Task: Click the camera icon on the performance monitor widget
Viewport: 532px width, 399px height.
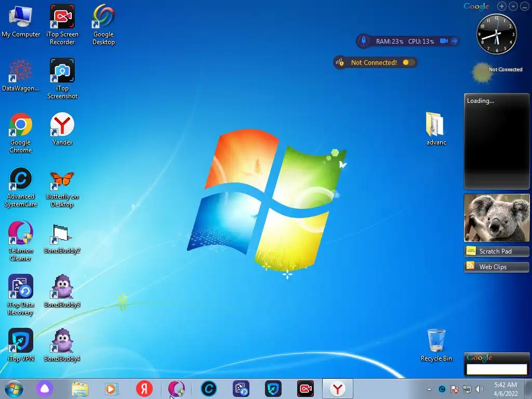Action: pyautogui.click(x=444, y=41)
